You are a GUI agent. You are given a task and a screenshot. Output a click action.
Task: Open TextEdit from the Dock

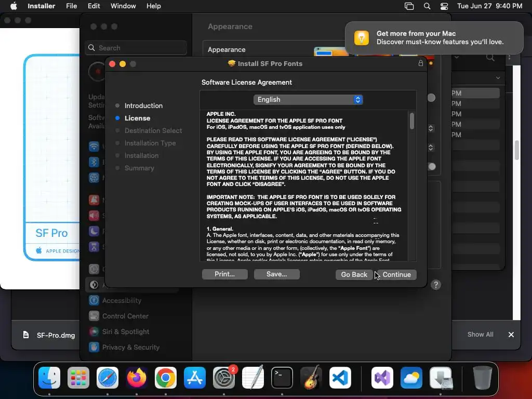[253, 378]
